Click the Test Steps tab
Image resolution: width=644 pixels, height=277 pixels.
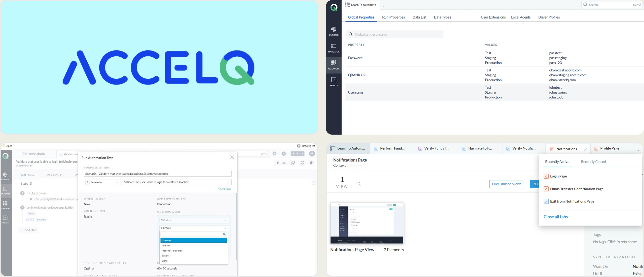point(27,175)
